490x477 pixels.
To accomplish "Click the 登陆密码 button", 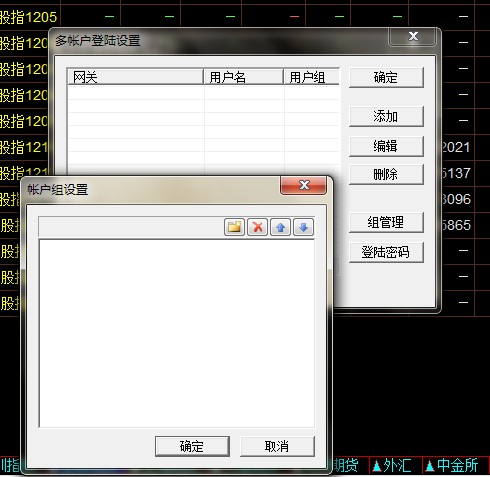I will (x=386, y=252).
